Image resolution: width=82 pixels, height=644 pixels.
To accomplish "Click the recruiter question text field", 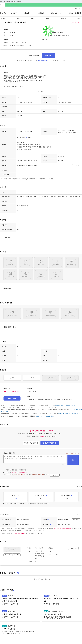I will point(35,459).
